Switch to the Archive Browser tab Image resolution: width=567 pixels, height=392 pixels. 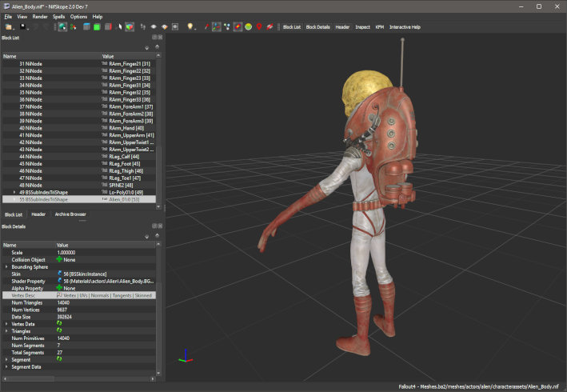(x=70, y=214)
